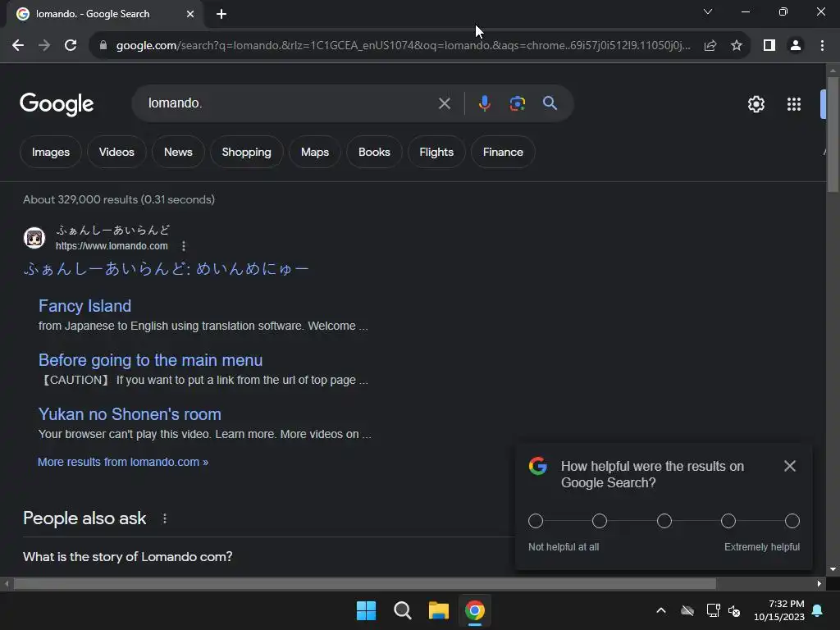Click the muted volume tray icon

click(734, 610)
